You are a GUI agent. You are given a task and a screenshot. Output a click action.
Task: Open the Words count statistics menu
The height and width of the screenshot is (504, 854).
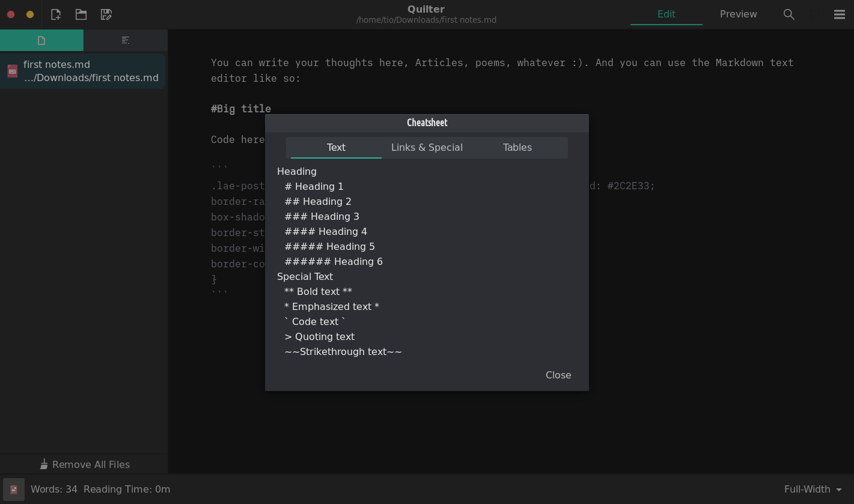(x=54, y=490)
